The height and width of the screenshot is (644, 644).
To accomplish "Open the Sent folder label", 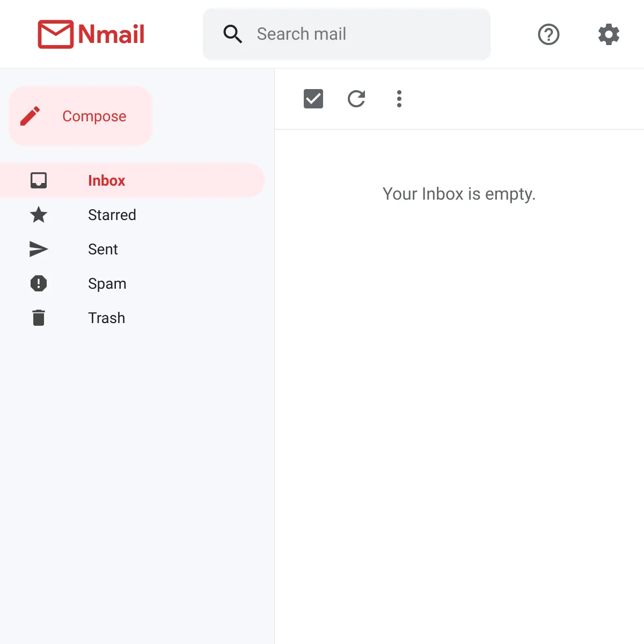I will tap(103, 249).
